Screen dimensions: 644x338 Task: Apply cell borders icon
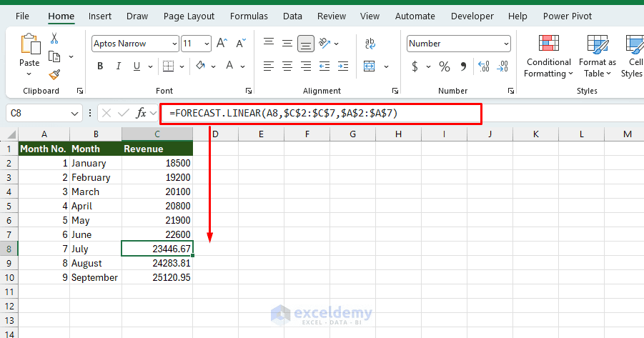[168, 66]
